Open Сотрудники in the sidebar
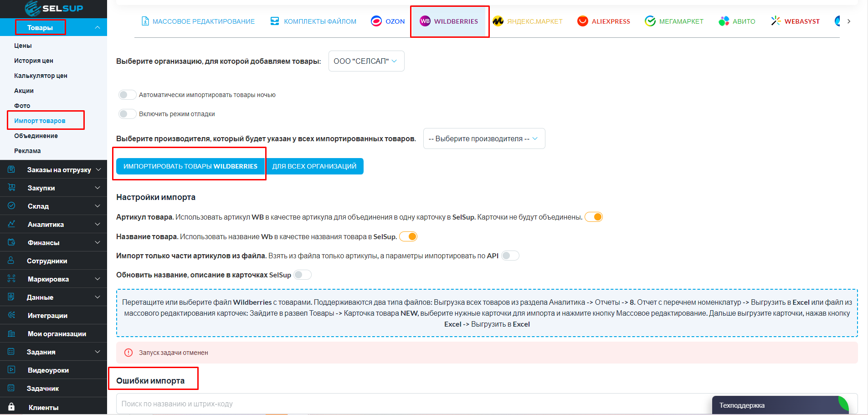 coord(47,261)
